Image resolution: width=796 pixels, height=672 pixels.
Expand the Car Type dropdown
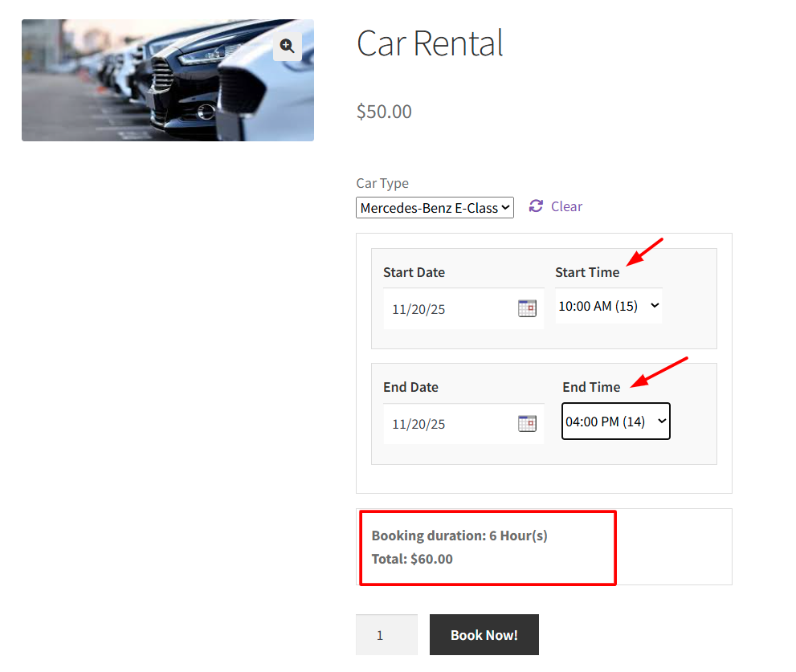click(435, 208)
